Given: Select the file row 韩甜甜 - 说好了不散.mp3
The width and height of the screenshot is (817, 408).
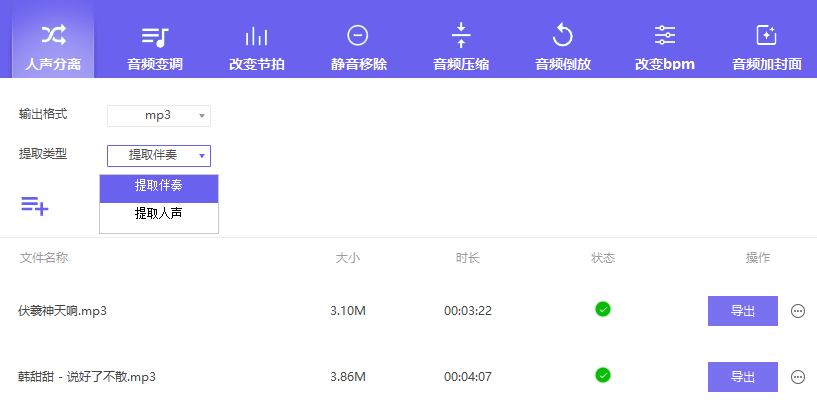Looking at the screenshot, I should (x=88, y=377).
